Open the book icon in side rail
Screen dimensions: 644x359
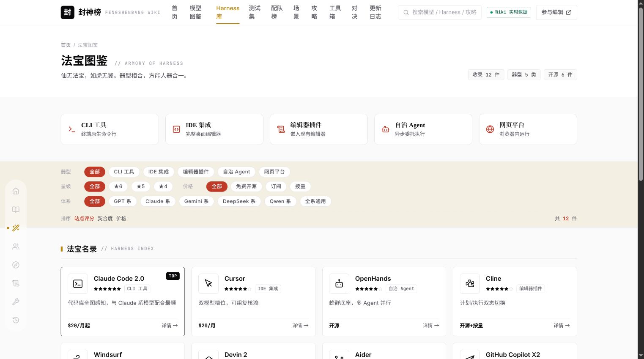(x=16, y=210)
